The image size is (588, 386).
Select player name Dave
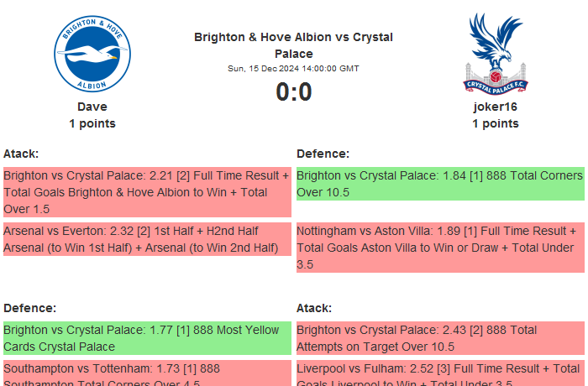point(92,107)
